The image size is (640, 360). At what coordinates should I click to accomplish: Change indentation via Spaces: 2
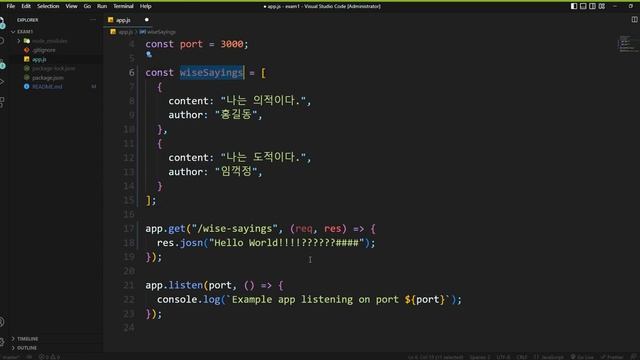[x=480, y=357]
